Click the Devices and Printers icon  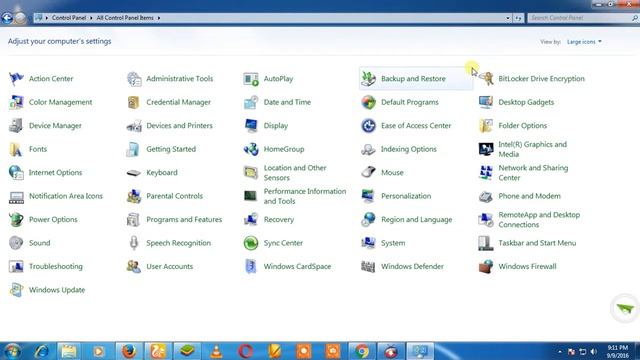134,125
